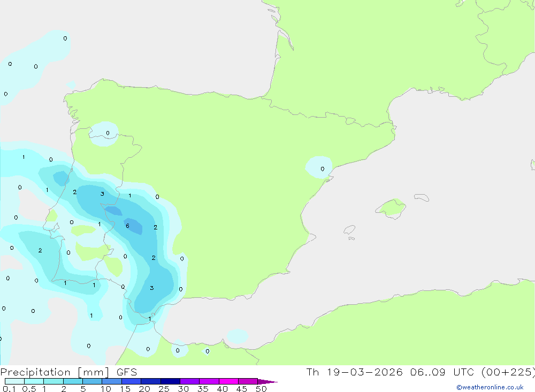Select the 40–45 mm magenta swatch
Image resolution: width=535 pixels, height=392 pixels.
click(228, 381)
